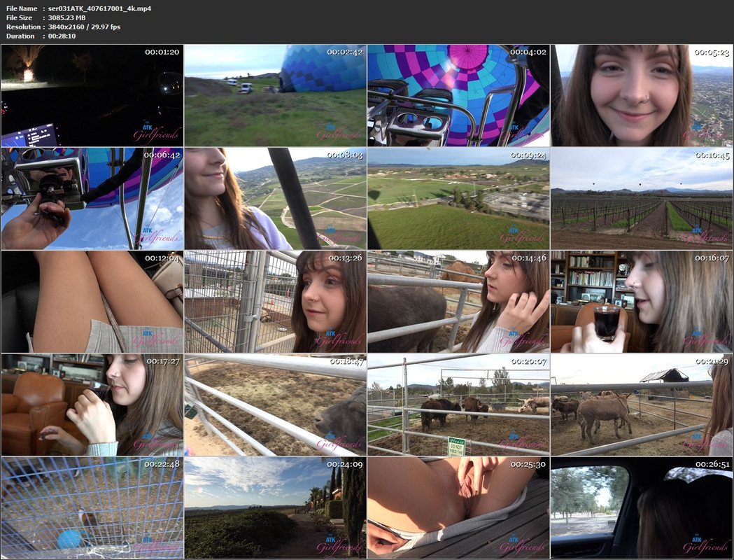Image resolution: width=734 pixels, height=560 pixels.
Task: Choose the thumbnail stamped 00:08:03
Action: click(275, 199)
